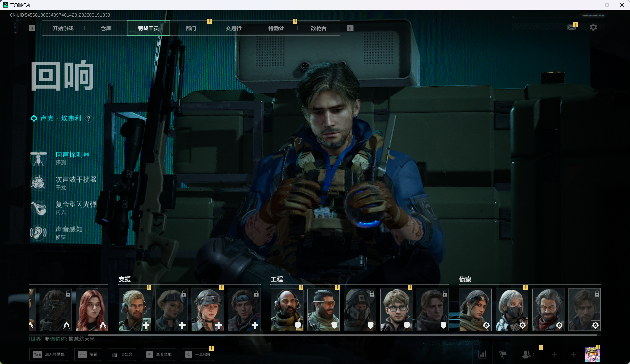Select the 次声波干扰器 skill icon
The image size is (630, 364).
(38, 183)
